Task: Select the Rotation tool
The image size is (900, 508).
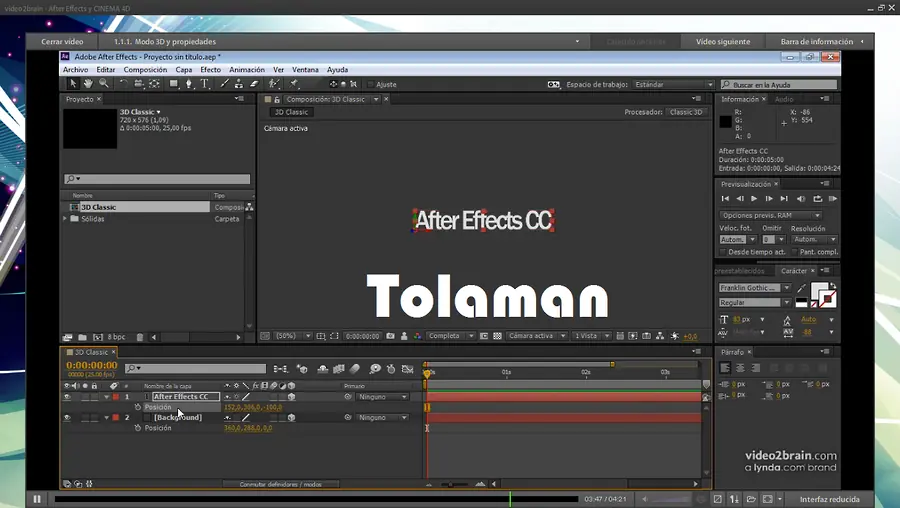Action: tap(123, 84)
